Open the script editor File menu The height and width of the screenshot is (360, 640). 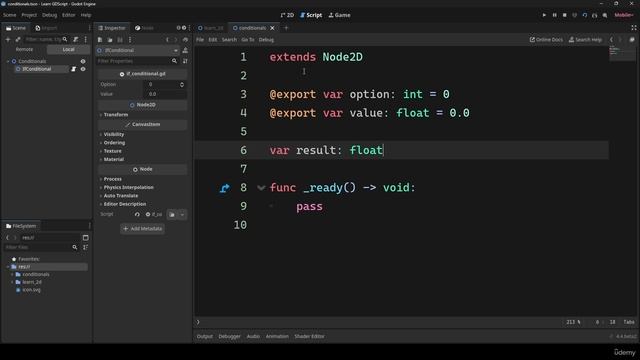[200, 40]
